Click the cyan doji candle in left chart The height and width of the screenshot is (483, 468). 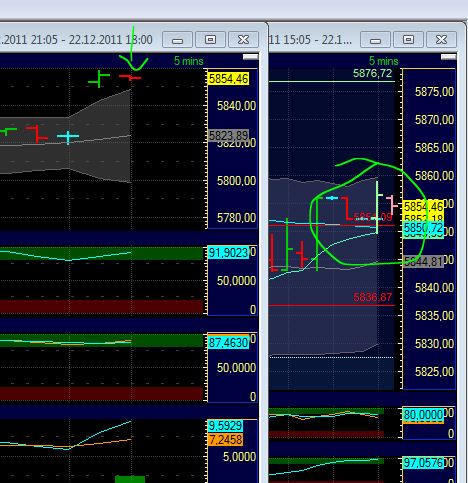68,137
